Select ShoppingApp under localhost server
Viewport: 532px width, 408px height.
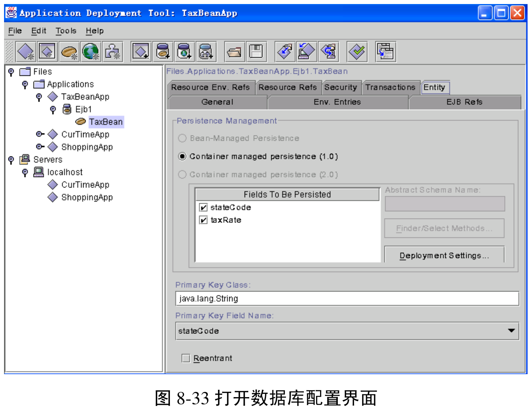87,197
